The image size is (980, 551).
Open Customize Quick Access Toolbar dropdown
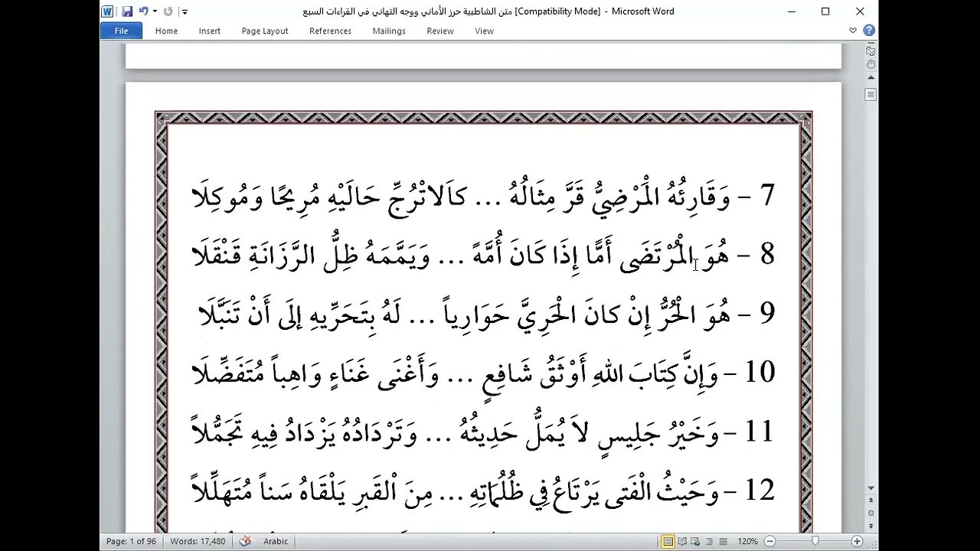pyautogui.click(x=185, y=12)
